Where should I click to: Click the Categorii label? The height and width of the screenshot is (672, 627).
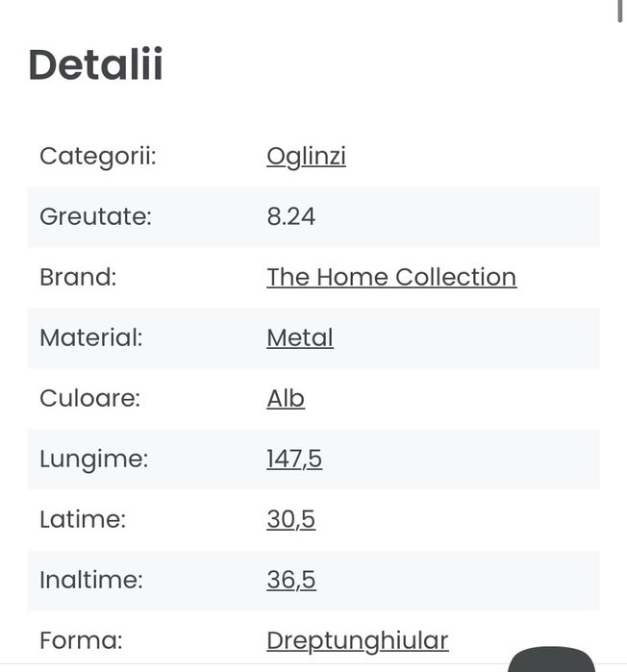[x=97, y=156]
